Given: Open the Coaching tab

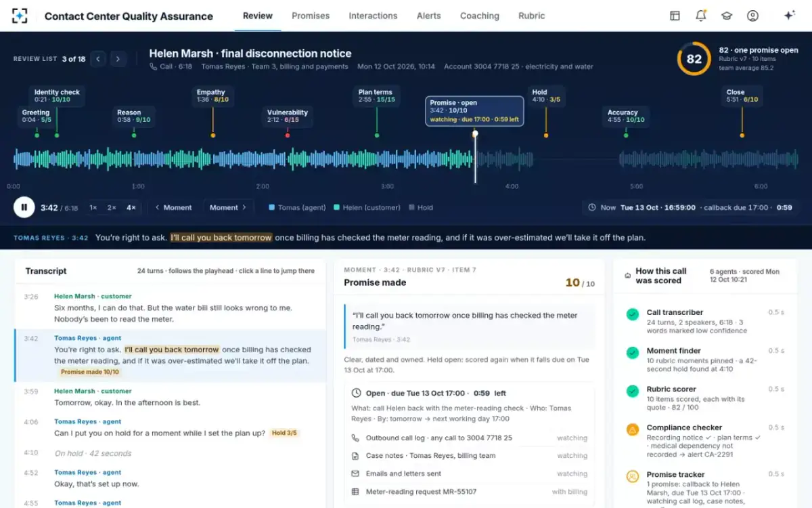Looking at the screenshot, I should (480, 16).
